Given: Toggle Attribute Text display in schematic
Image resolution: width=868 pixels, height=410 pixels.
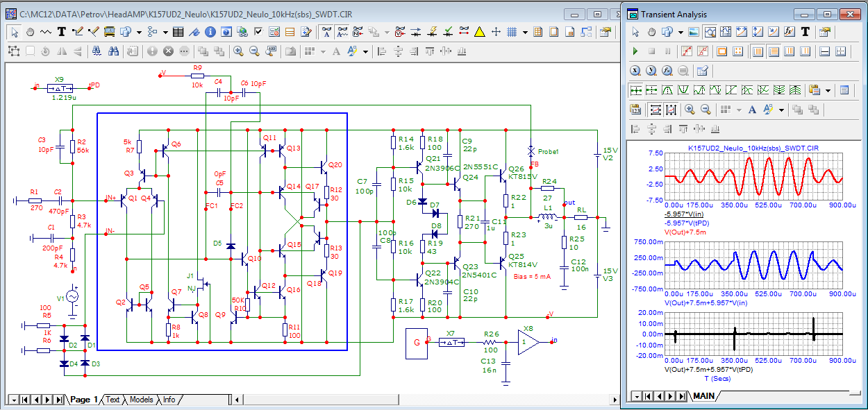Looking at the screenshot, I should tap(327, 32).
